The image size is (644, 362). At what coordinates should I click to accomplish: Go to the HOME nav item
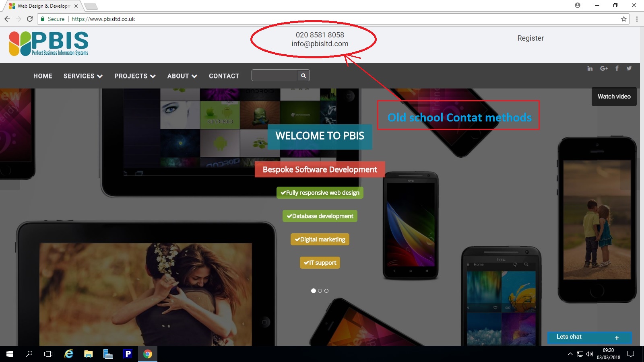(43, 76)
